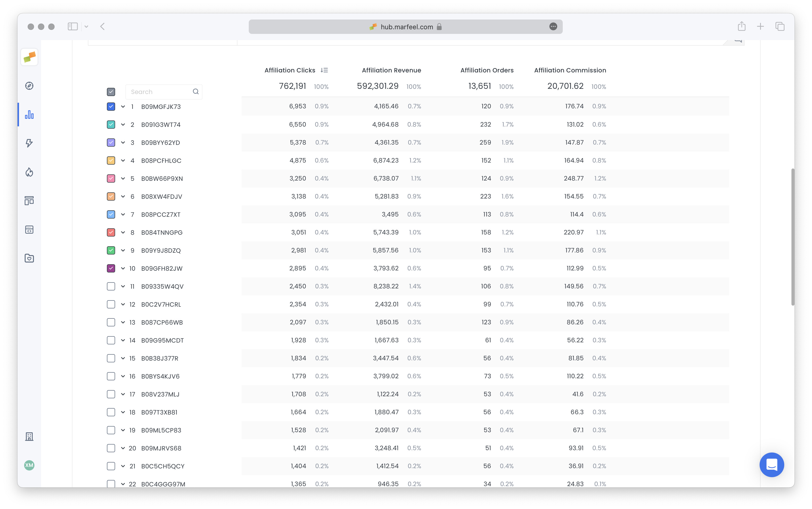The width and height of the screenshot is (812, 509).
Task: Open the lightning bolt real-time section
Action: pyautogui.click(x=29, y=143)
